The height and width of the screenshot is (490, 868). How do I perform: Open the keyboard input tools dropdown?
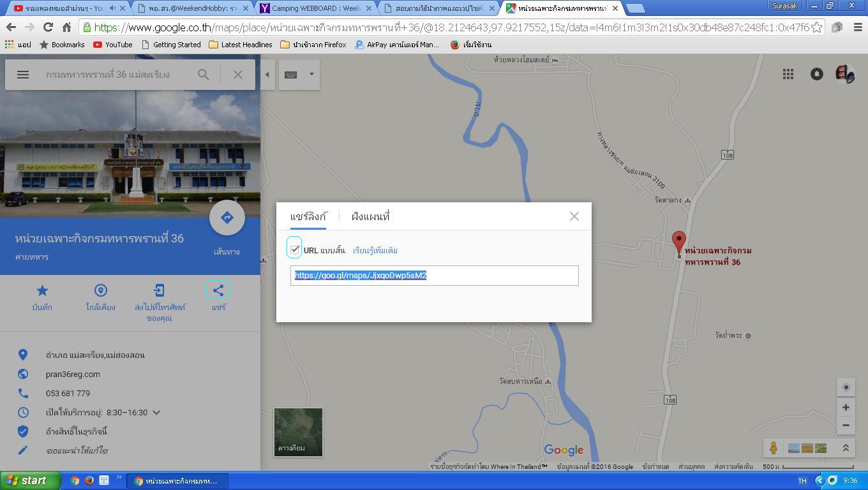[x=311, y=75]
